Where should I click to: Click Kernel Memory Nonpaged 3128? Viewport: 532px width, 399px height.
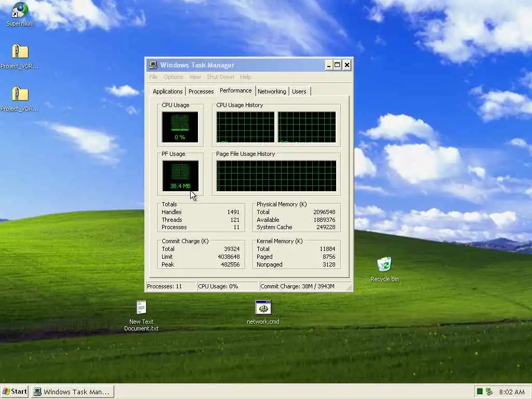click(329, 264)
